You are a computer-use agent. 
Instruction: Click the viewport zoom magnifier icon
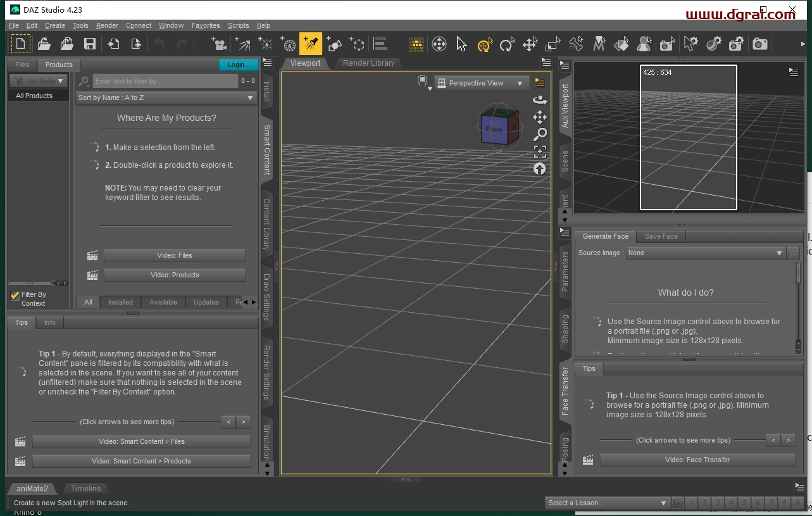tap(540, 134)
